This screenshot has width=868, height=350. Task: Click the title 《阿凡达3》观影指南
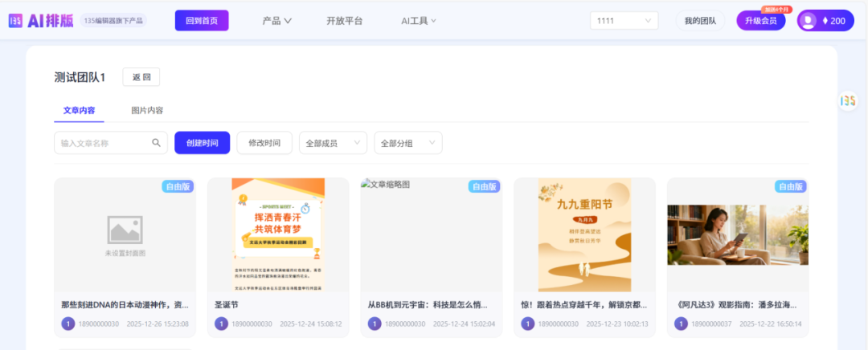[737, 305]
